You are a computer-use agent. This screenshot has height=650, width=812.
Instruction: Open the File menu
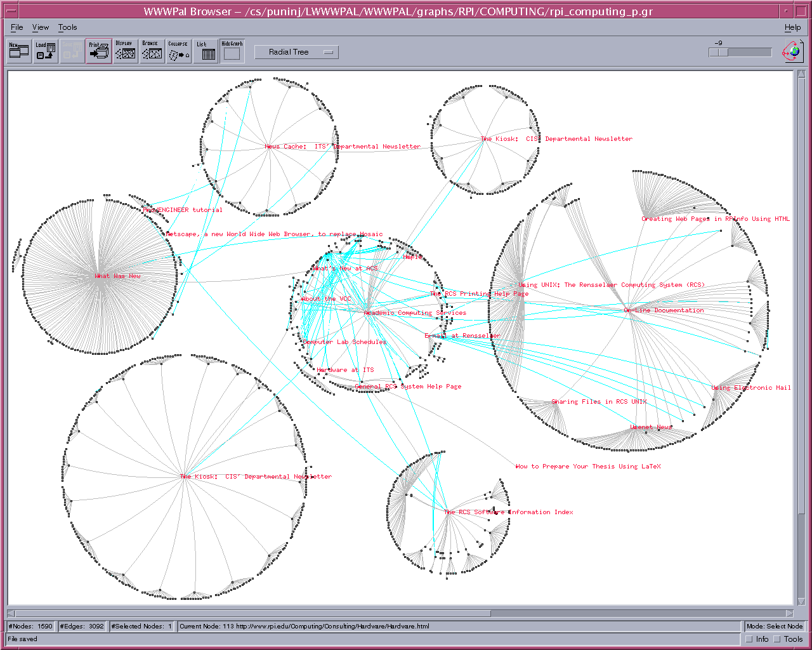[x=17, y=27]
